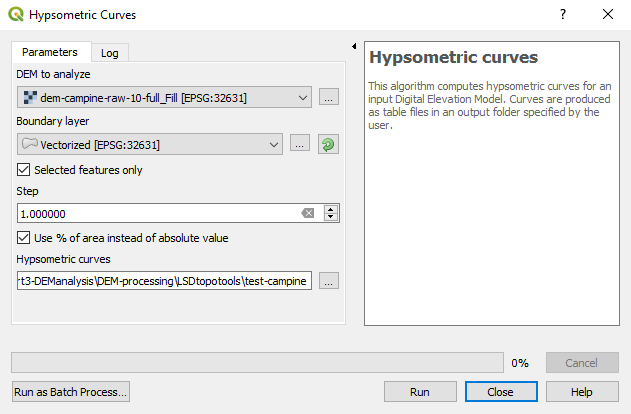Click the progress bar at 0%
This screenshot has width=631, height=414.
pos(256,362)
